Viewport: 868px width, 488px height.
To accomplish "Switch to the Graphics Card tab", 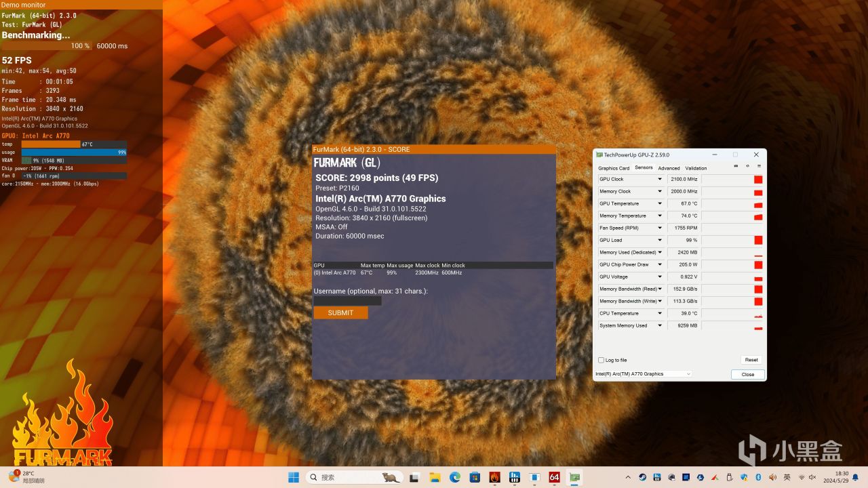I will coord(614,168).
